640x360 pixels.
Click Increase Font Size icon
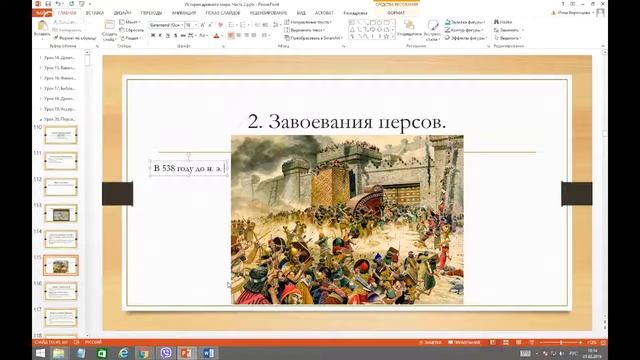pos(203,25)
